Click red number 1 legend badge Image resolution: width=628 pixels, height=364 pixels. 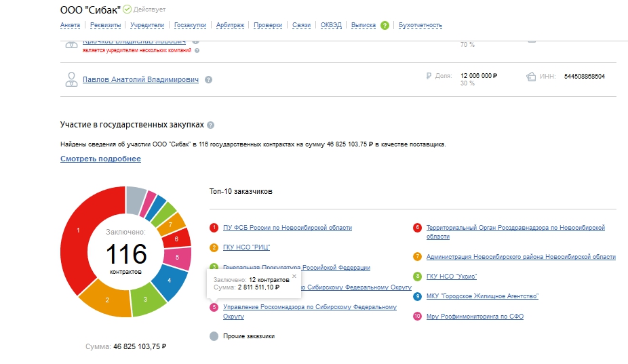pos(214,228)
